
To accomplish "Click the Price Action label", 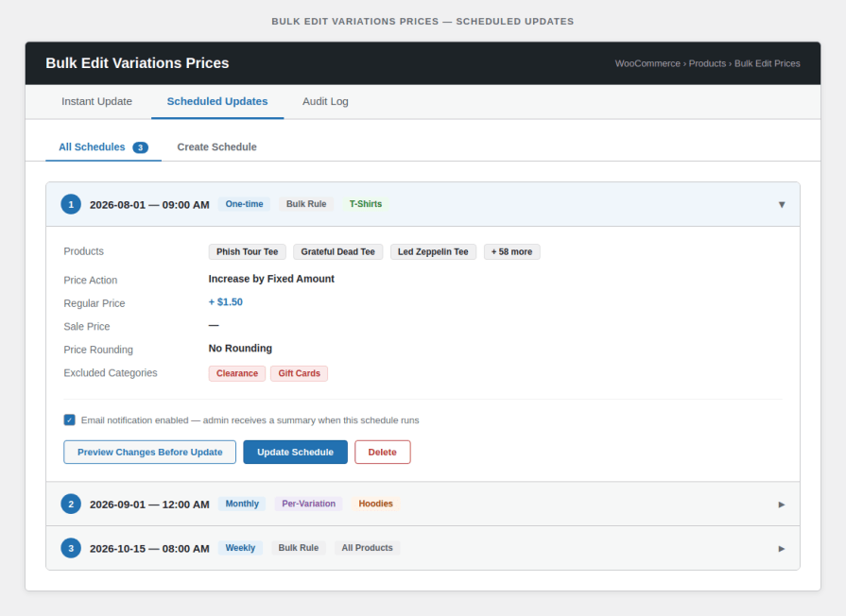I will 91,280.
